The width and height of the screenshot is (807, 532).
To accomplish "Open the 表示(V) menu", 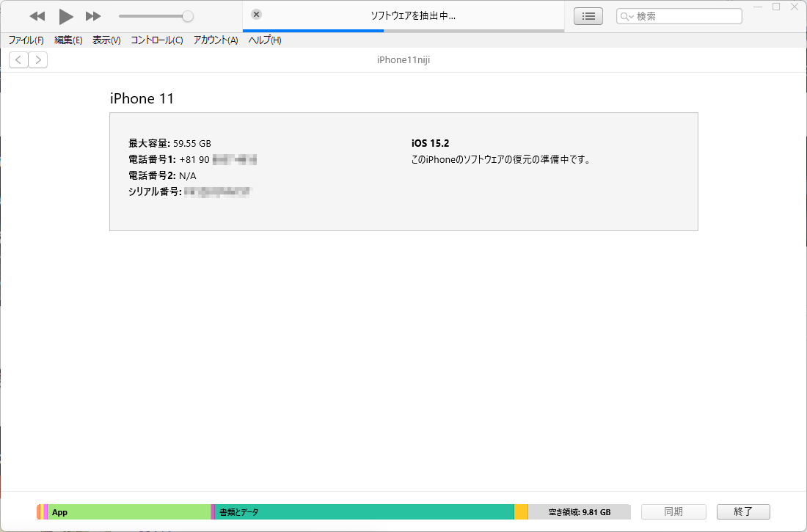I will click(x=106, y=40).
